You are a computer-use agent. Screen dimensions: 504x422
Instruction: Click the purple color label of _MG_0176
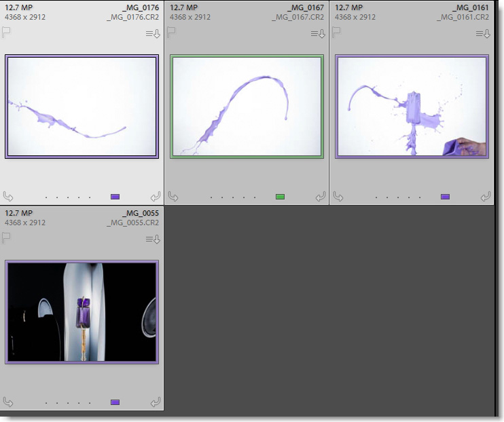(115, 197)
